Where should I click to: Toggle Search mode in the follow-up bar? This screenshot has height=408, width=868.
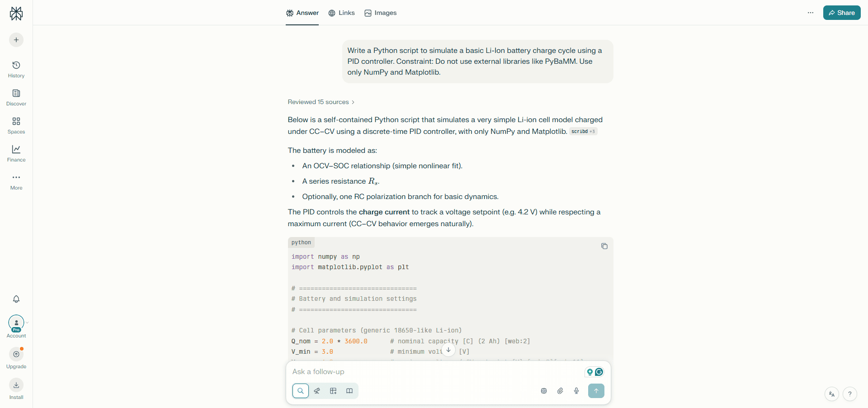point(301,391)
